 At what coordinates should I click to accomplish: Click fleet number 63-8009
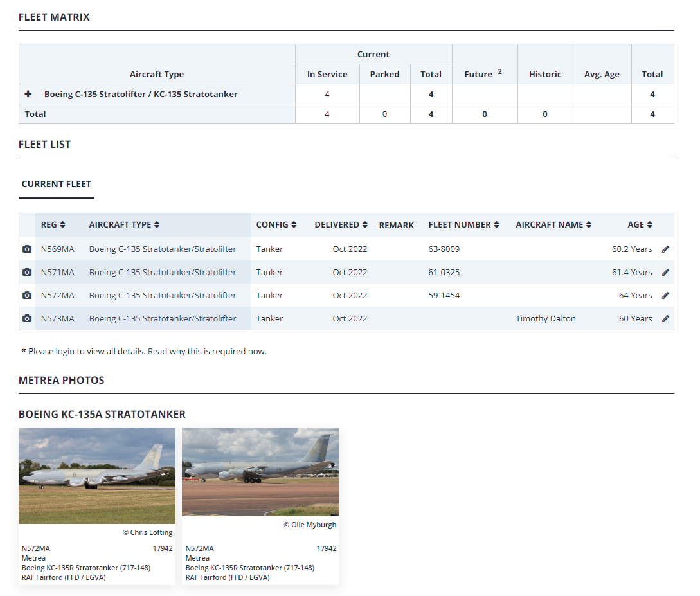(x=444, y=249)
